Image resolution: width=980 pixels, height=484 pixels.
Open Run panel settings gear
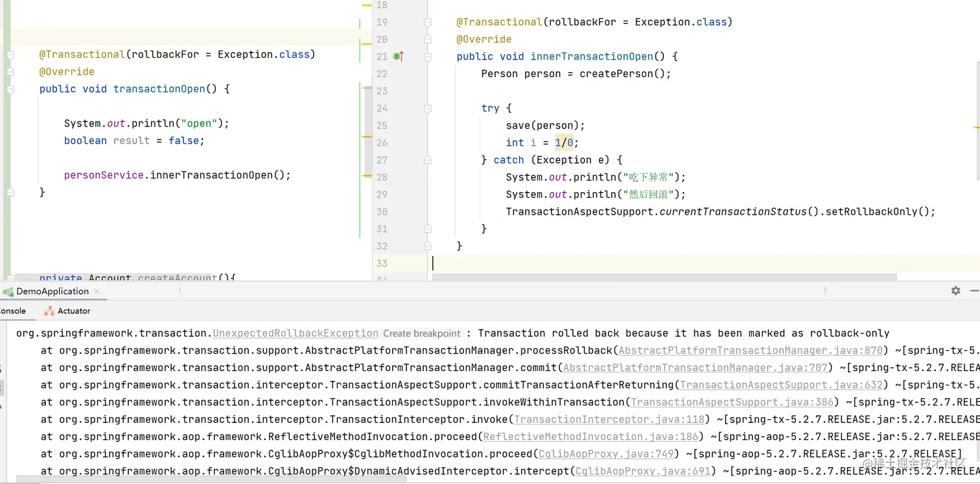pyautogui.click(x=955, y=291)
